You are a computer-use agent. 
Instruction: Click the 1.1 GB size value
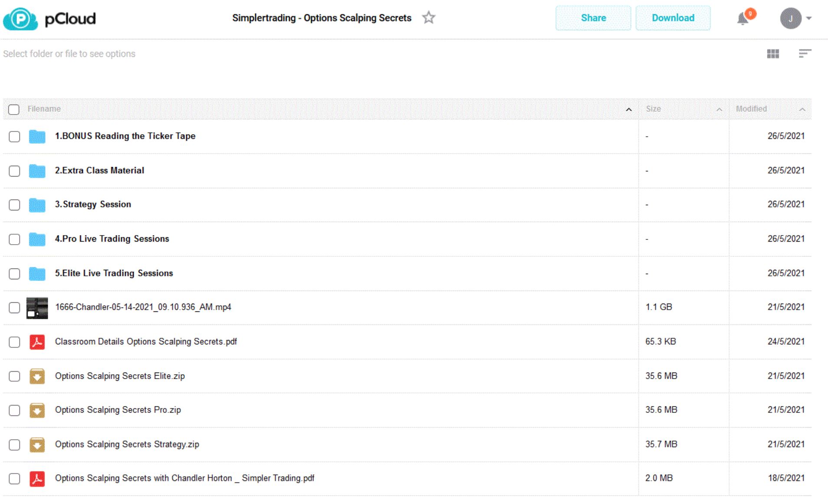click(659, 307)
